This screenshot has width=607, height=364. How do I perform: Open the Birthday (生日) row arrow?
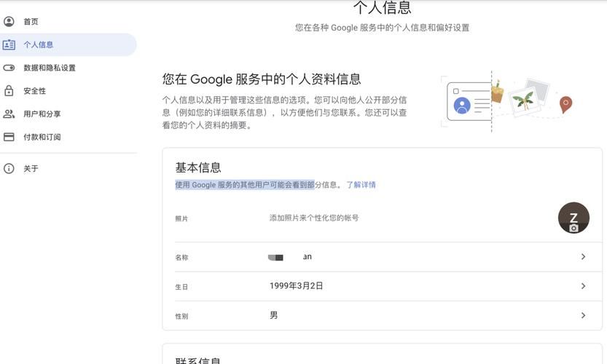click(x=583, y=286)
